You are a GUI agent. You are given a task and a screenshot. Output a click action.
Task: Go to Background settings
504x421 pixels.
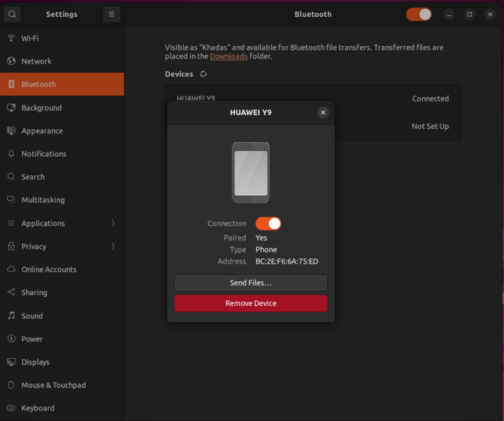pos(62,108)
